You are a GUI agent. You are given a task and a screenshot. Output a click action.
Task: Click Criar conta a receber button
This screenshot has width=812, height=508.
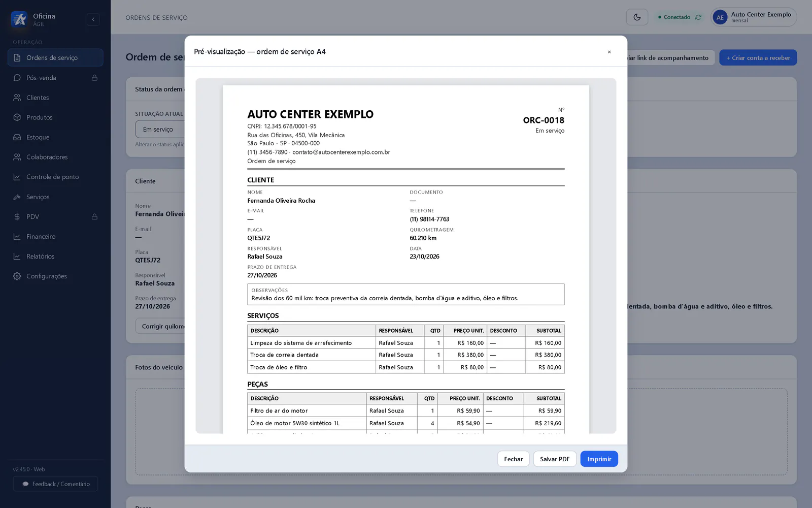click(758, 58)
